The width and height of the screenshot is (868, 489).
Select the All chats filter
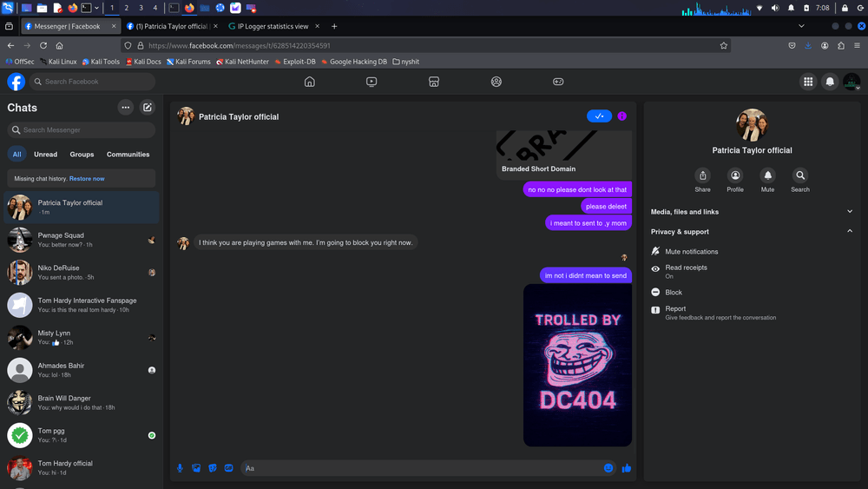point(17,155)
